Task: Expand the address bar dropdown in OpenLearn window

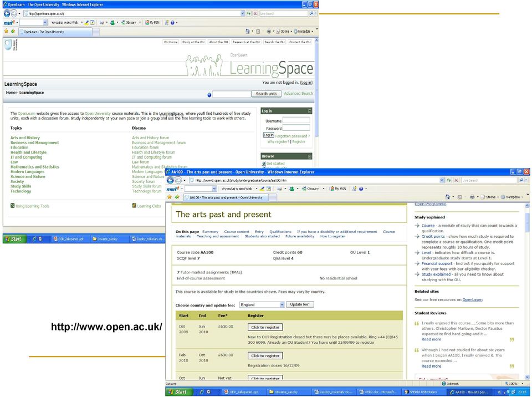Action: (x=243, y=13)
